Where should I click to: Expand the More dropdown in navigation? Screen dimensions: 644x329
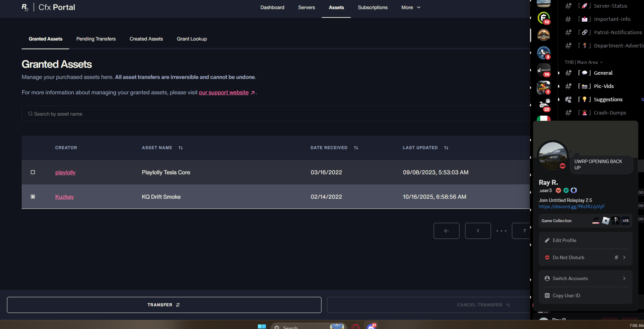411,7
